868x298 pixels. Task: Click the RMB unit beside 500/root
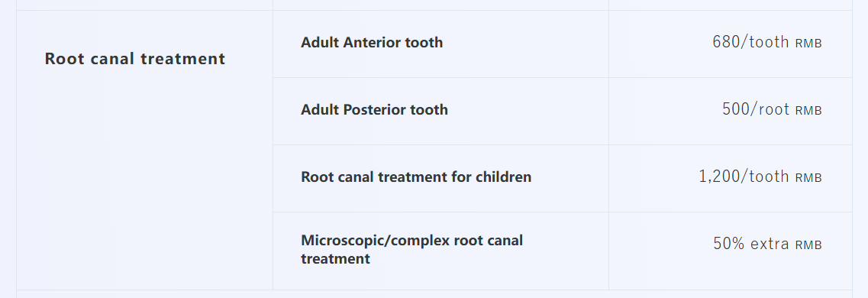(x=808, y=111)
